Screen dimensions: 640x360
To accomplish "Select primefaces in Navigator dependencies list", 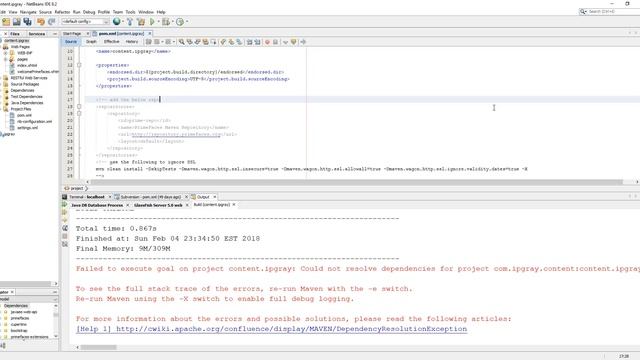I will [x=20, y=318].
